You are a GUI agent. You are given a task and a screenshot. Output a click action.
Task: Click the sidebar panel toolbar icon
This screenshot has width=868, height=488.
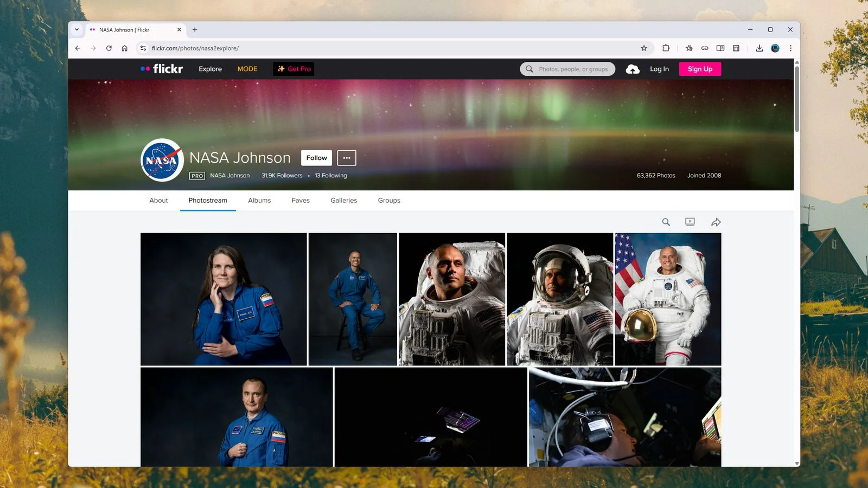(736, 48)
